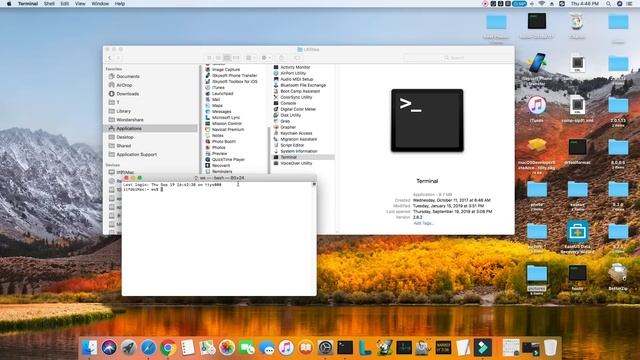Screen dimensions: 640x360
Task: Go back in the Finder window
Action: click(109, 58)
